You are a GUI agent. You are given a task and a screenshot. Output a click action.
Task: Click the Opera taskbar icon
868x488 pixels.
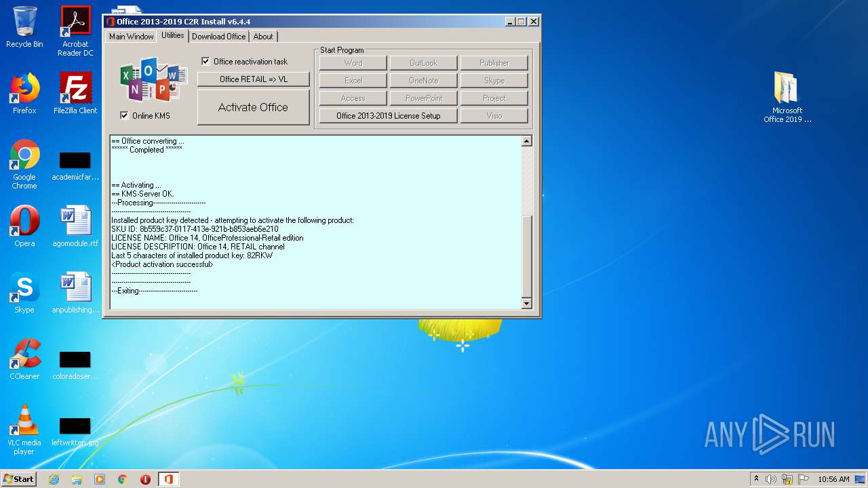coord(145,479)
